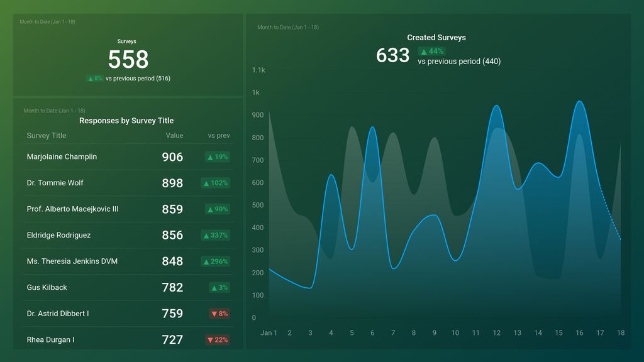Select Prof. Alberto Macejkovic III row title

[x=73, y=209]
